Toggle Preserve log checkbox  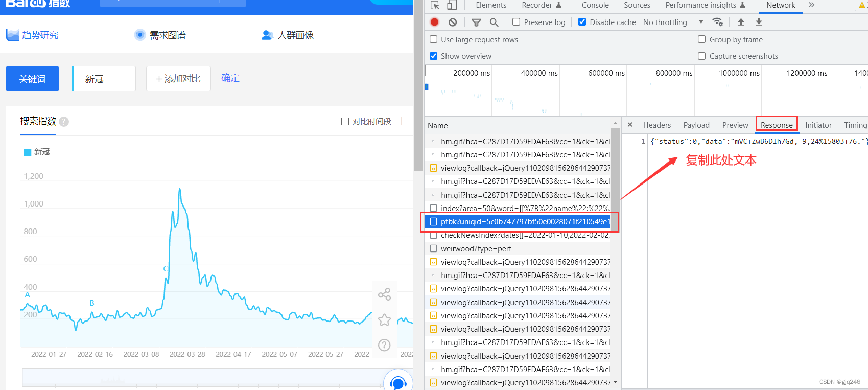coord(516,22)
